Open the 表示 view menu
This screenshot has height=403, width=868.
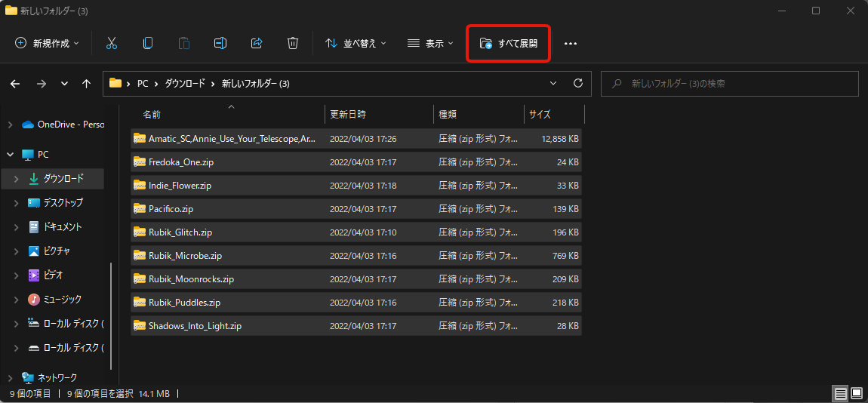coord(430,43)
